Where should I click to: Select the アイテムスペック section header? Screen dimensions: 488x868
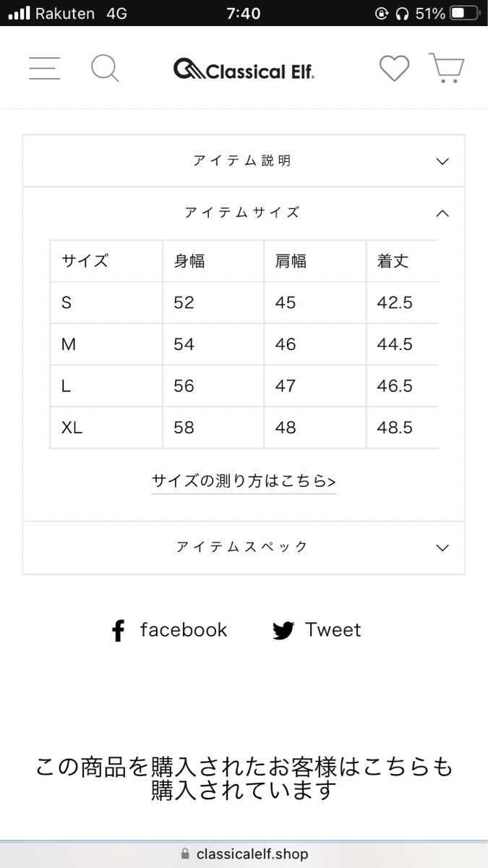coord(241,547)
